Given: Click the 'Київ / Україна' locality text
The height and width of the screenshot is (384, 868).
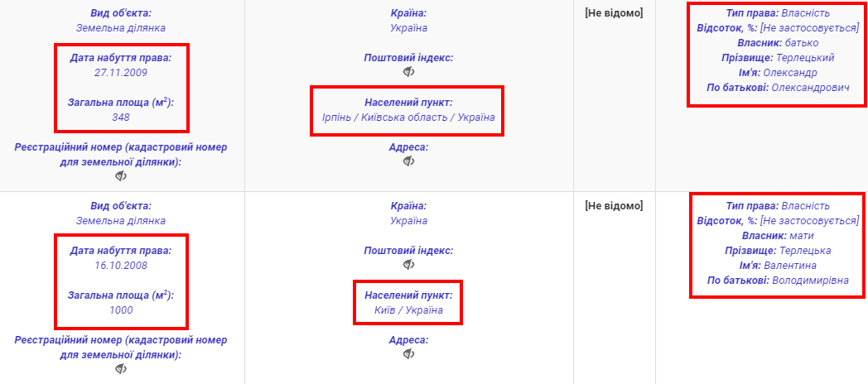Looking at the screenshot, I should pos(408,310).
